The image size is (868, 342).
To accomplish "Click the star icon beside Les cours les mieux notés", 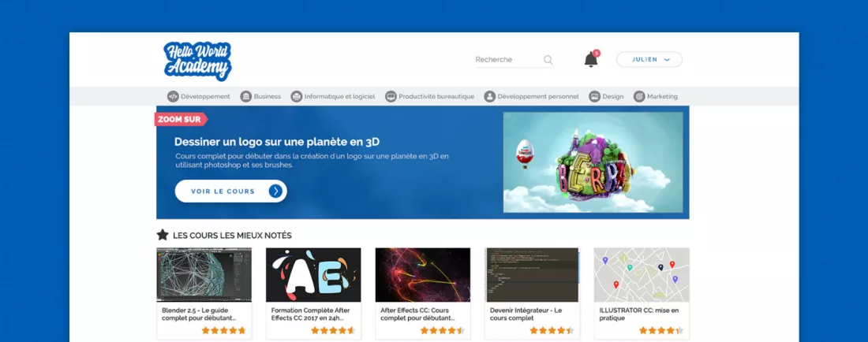I will pos(163,235).
